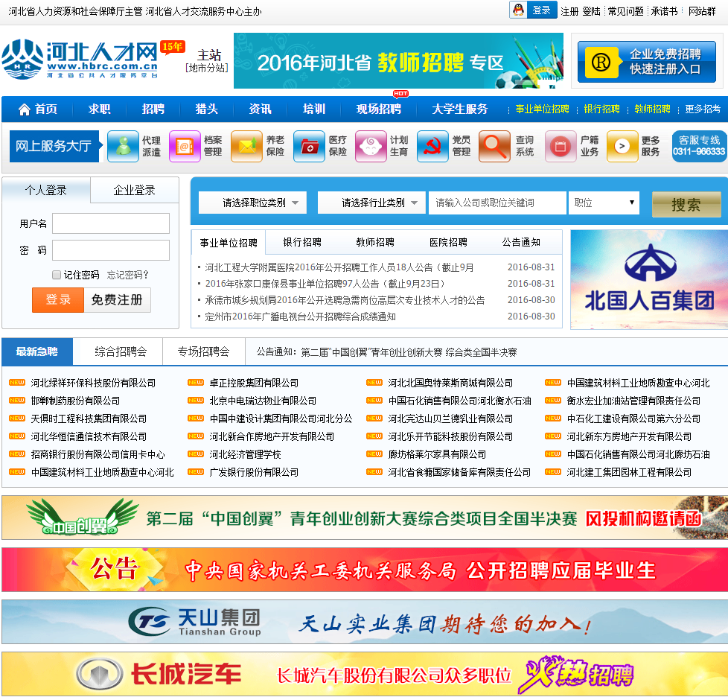Open the 职位 search type select
This screenshot has height=700, width=728.
click(x=604, y=203)
